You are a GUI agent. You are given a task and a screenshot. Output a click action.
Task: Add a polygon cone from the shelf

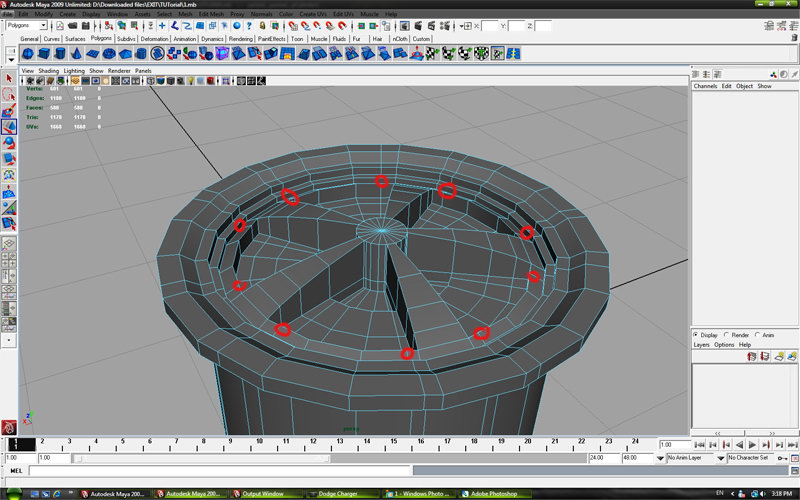[79, 53]
